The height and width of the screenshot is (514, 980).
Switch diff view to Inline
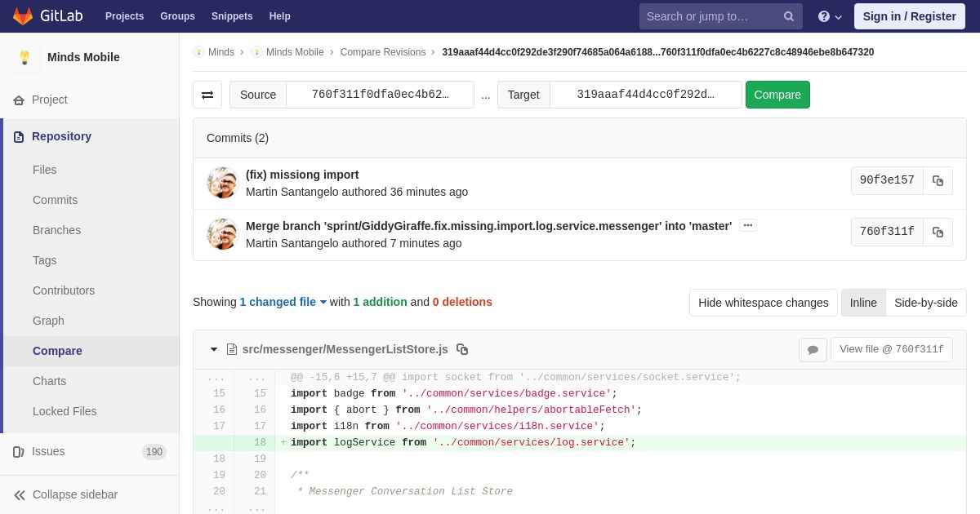click(863, 303)
